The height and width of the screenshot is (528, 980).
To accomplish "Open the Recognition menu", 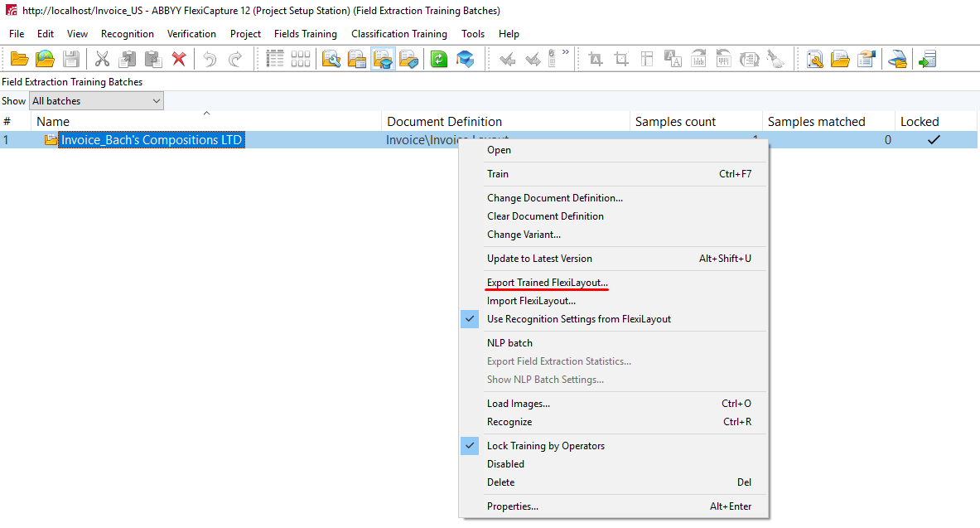I will click(128, 34).
